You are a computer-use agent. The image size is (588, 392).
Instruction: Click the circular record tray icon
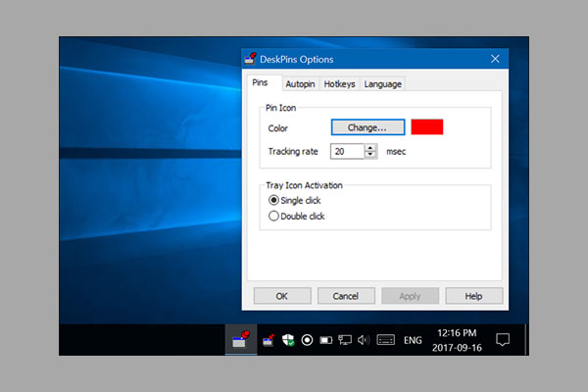tap(307, 340)
